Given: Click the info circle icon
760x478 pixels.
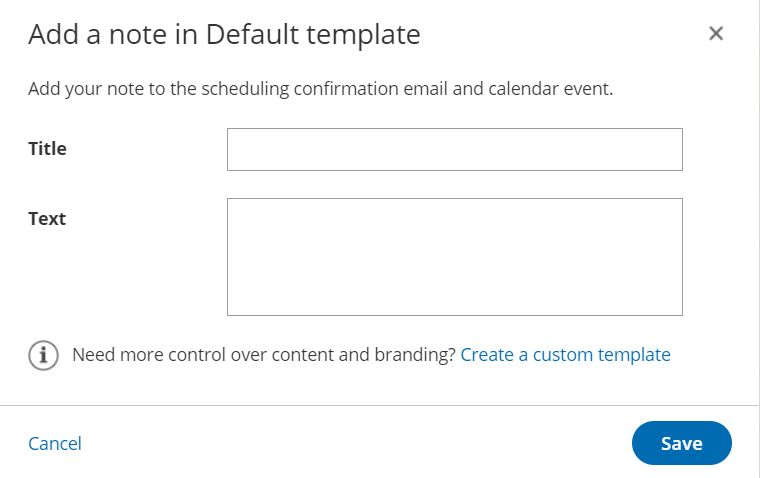Looking at the screenshot, I should coord(43,355).
